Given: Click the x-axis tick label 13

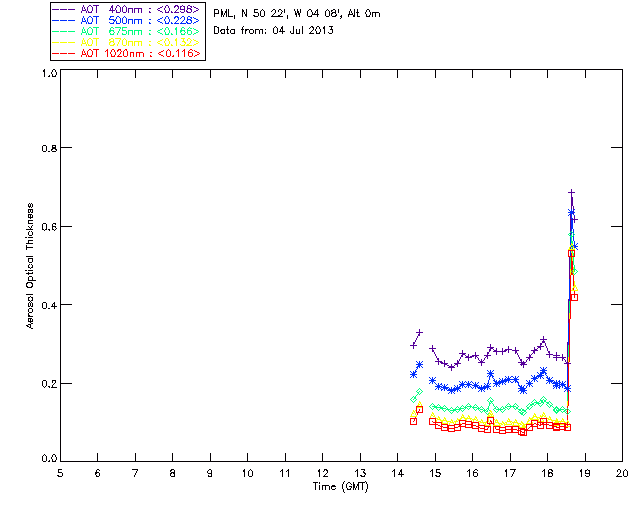Looking at the screenshot, I should pyautogui.click(x=360, y=473).
